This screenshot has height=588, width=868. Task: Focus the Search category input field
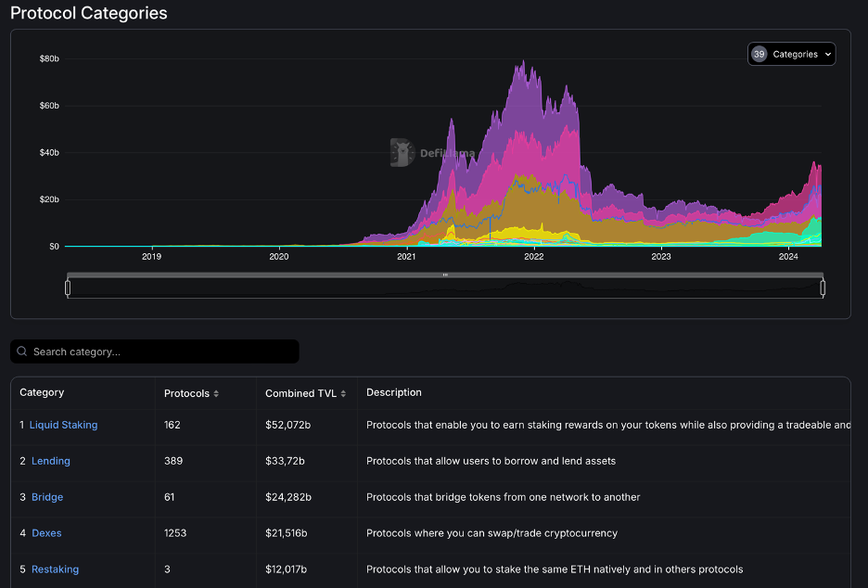[x=162, y=352]
